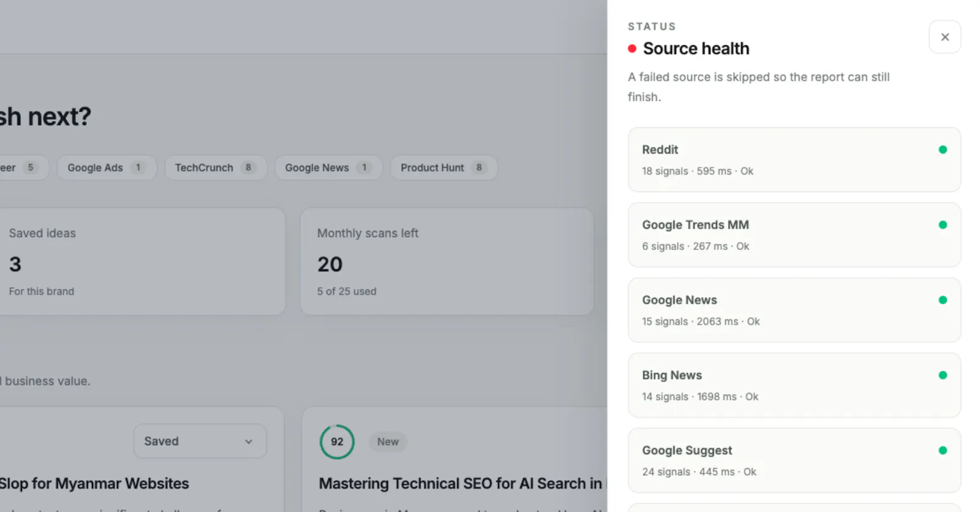
Task: Close the Source health panel
Action: [944, 37]
